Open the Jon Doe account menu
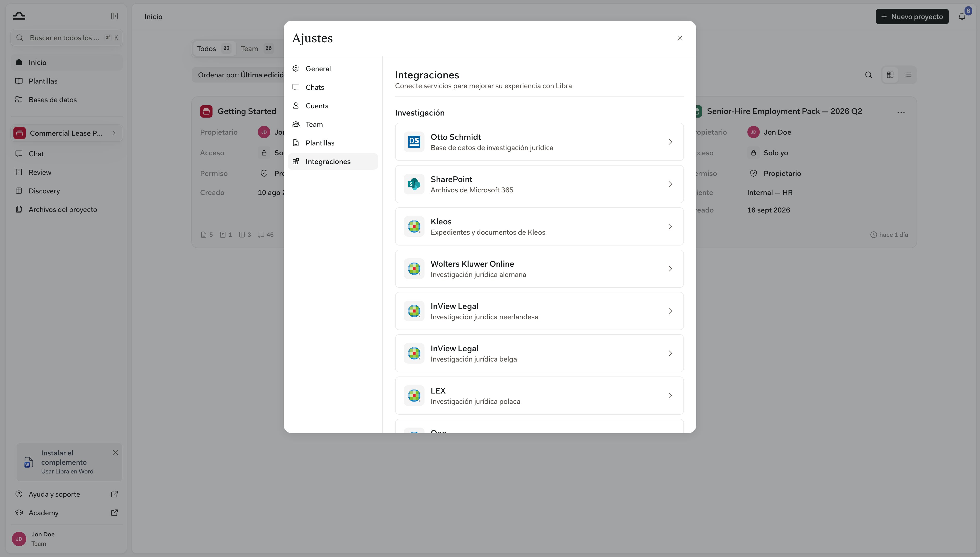This screenshot has height=557, width=980. point(67,539)
